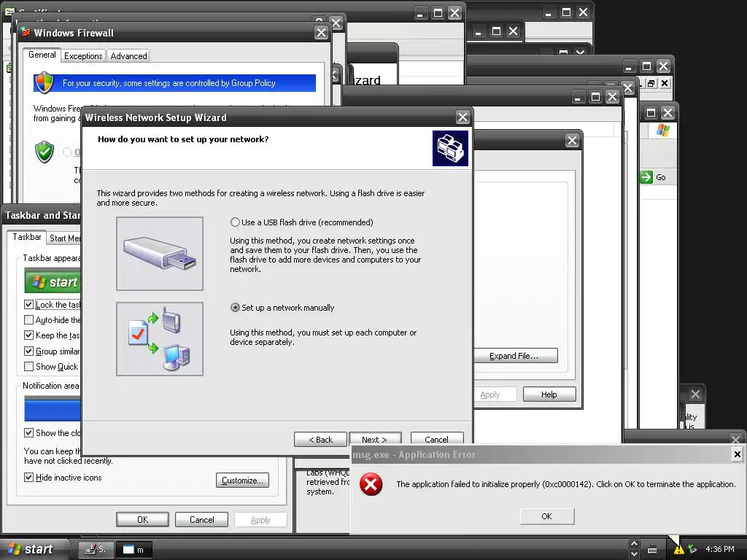Click the Certificate window title bar icon
Image resolution: width=747 pixels, height=560 pixels.
coord(9,10)
